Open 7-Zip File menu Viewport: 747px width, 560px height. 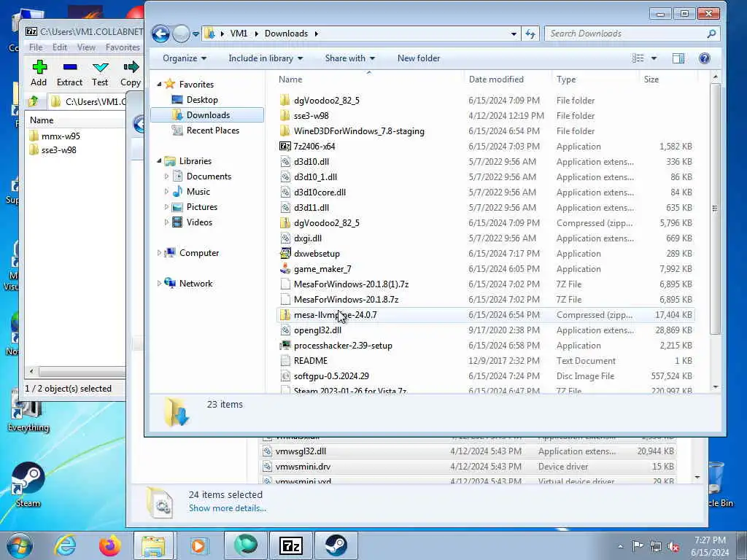[x=36, y=47]
